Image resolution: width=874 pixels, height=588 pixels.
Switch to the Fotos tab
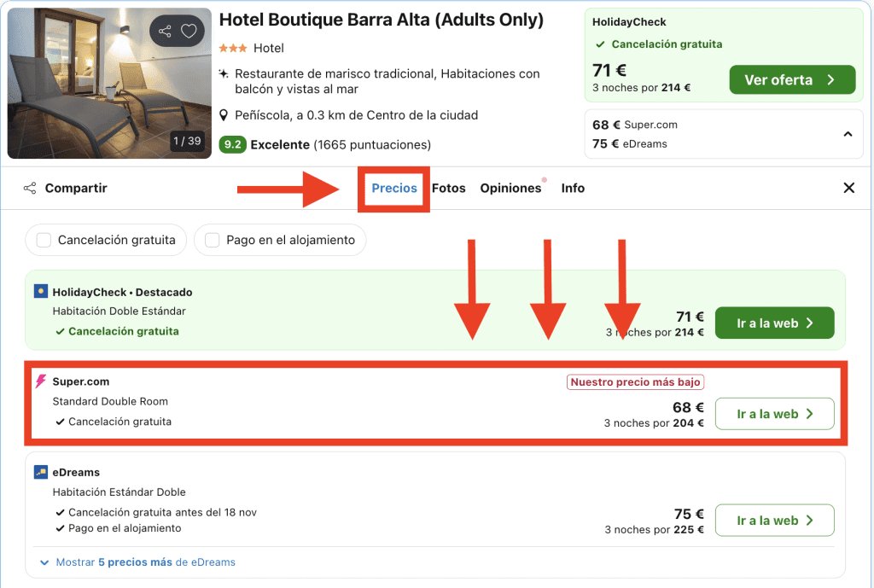448,188
